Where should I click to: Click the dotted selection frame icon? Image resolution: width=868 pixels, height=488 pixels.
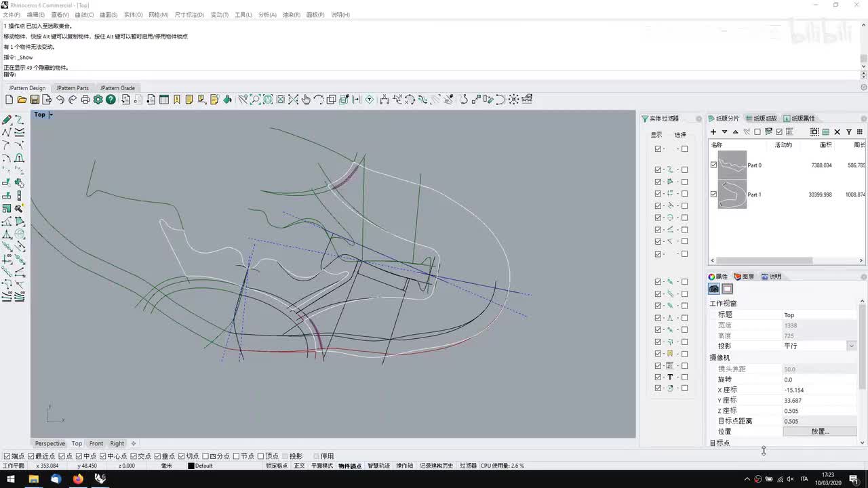(814, 132)
